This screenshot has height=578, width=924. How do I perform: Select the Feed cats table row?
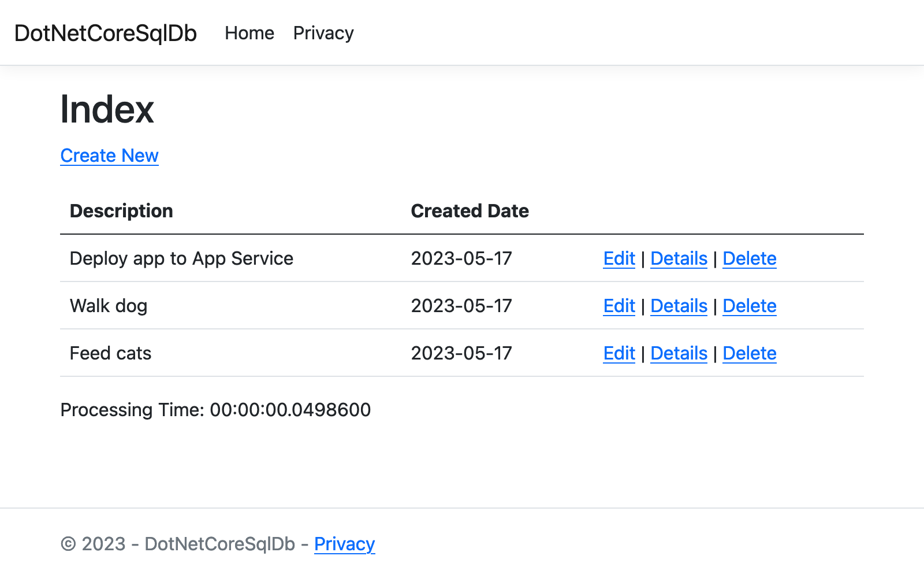click(110, 353)
